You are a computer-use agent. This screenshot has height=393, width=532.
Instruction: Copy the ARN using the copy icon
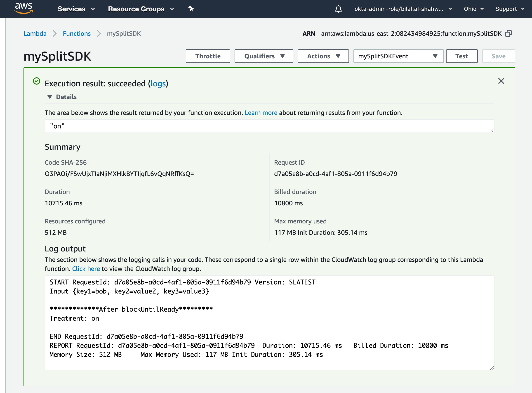pos(508,33)
